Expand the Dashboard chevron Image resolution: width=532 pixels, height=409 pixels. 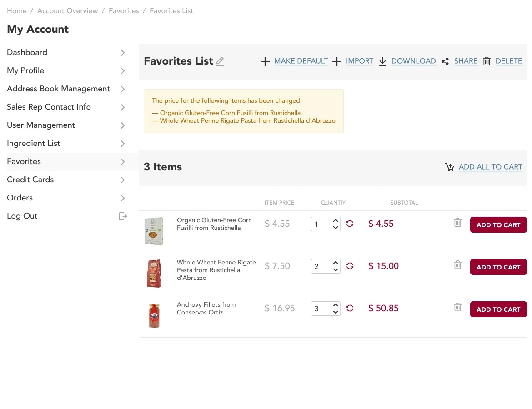pyautogui.click(x=123, y=53)
